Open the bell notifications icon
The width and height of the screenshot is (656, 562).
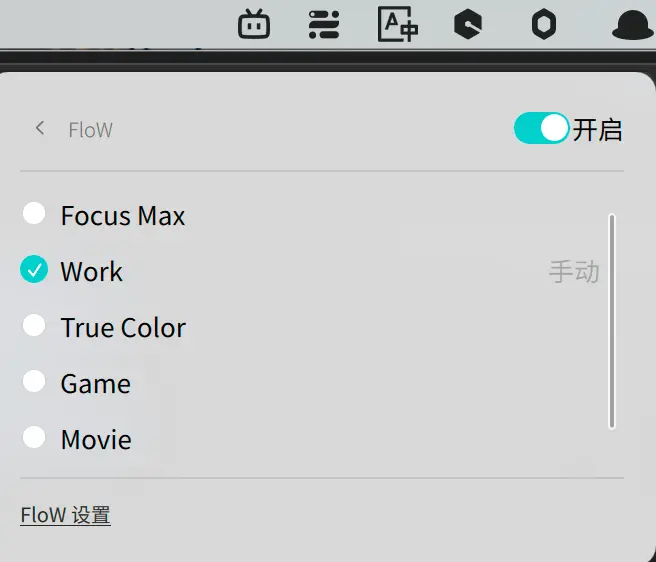click(x=633, y=25)
